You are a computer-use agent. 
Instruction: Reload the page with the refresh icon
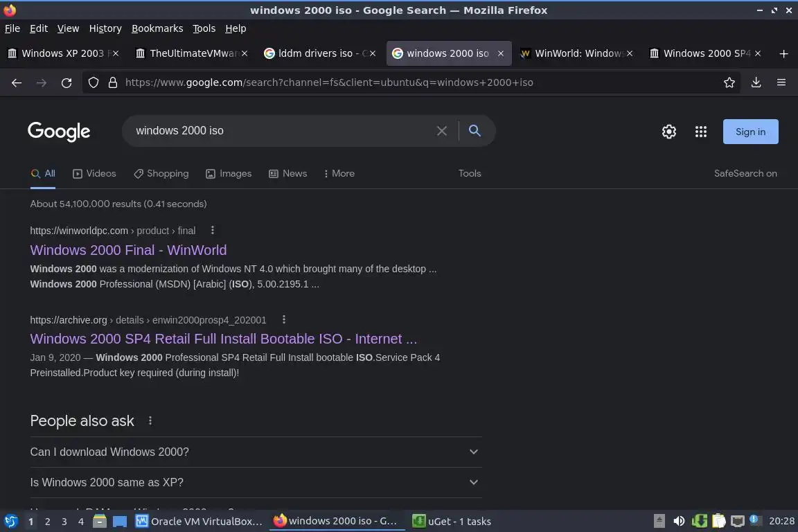pos(66,82)
